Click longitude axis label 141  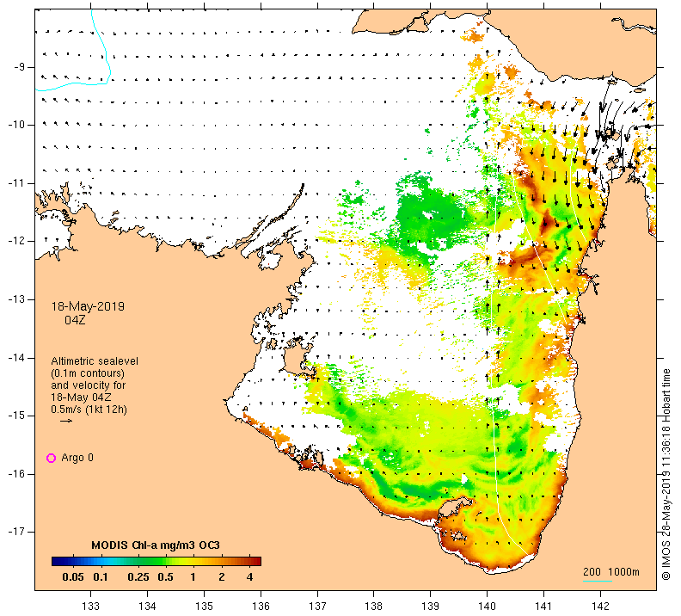[x=543, y=606]
